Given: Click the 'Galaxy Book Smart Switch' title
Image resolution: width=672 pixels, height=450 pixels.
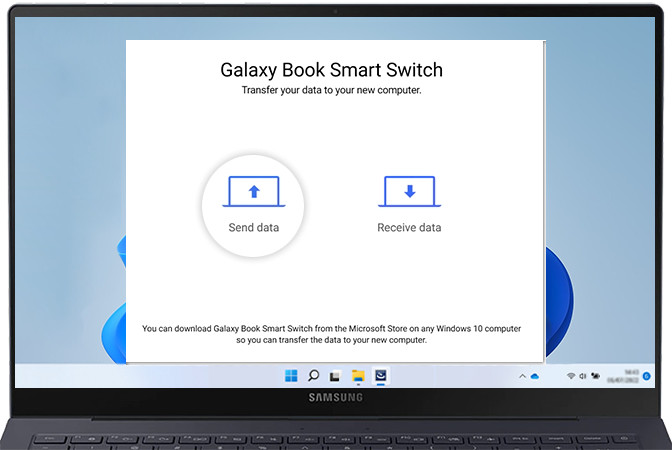Looking at the screenshot, I should click(331, 70).
